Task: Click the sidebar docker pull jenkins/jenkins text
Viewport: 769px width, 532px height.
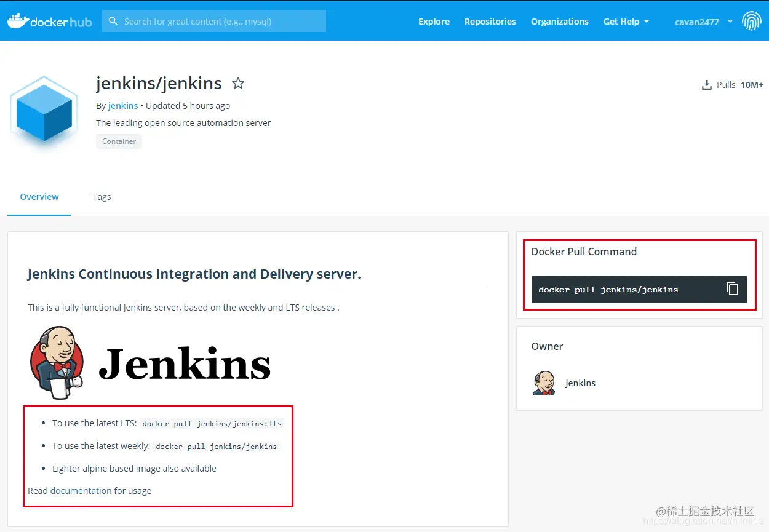Action: pyautogui.click(x=608, y=289)
